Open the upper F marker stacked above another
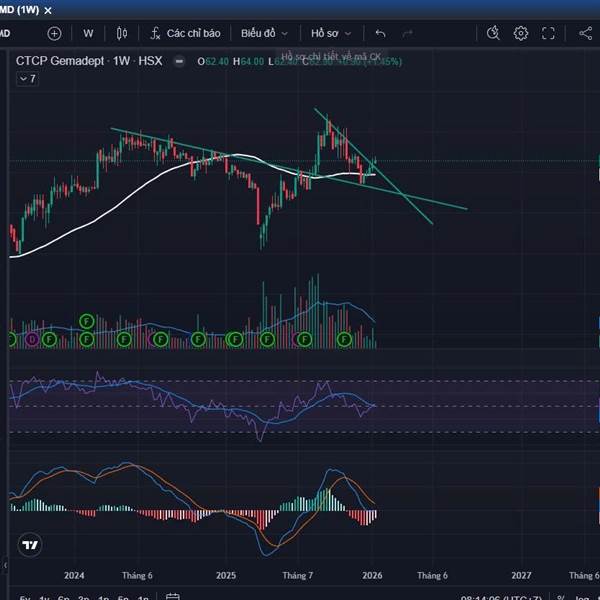The height and width of the screenshot is (600, 600). [x=86, y=321]
